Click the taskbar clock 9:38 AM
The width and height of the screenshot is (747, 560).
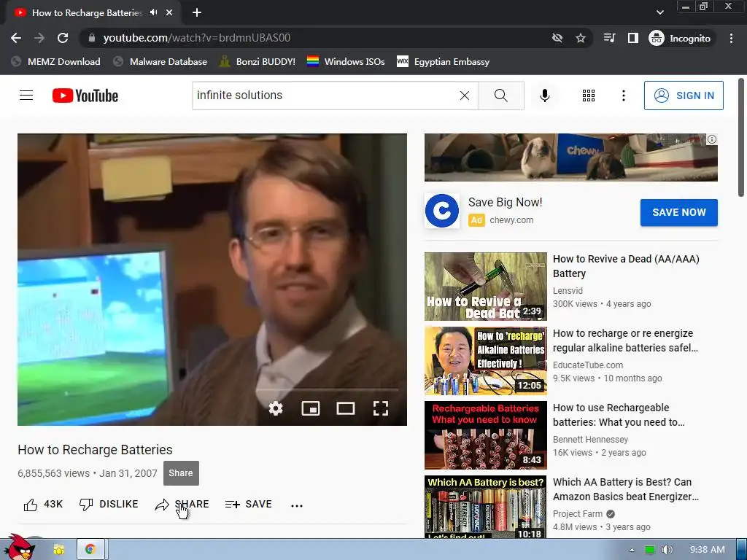coord(708,550)
